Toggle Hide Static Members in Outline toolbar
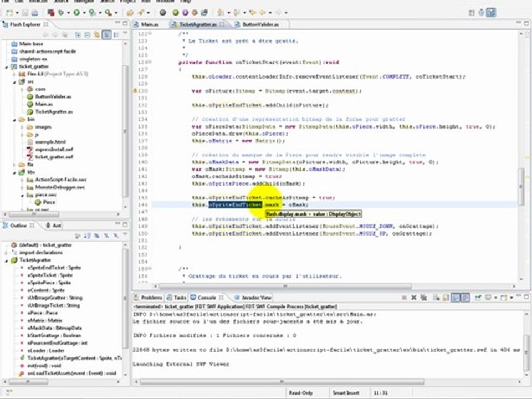 (106, 235)
